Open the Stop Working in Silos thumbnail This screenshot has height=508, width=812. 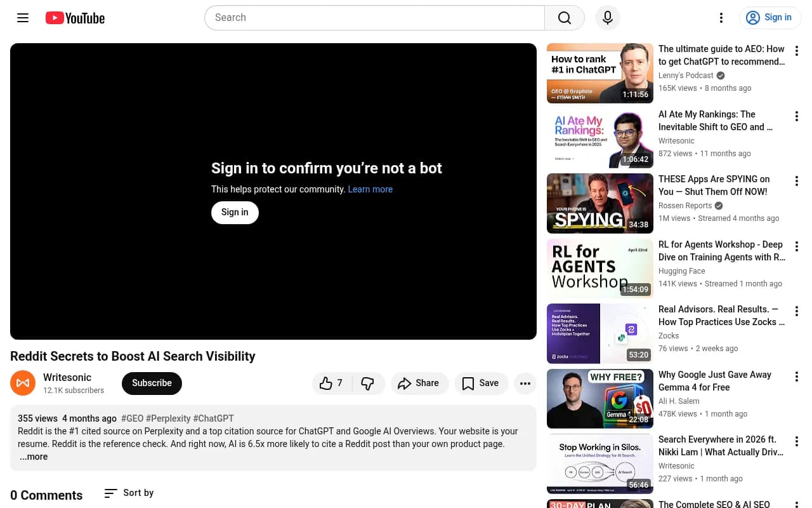pos(600,464)
